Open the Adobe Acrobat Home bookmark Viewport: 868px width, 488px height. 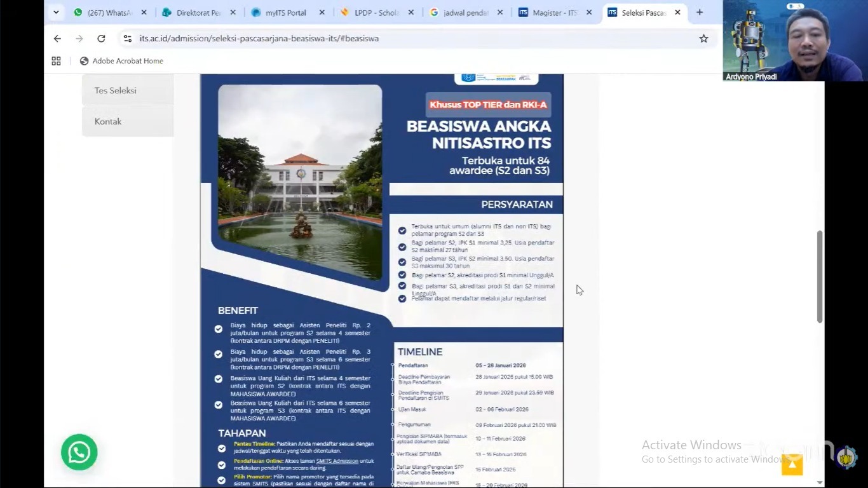tap(121, 61)
